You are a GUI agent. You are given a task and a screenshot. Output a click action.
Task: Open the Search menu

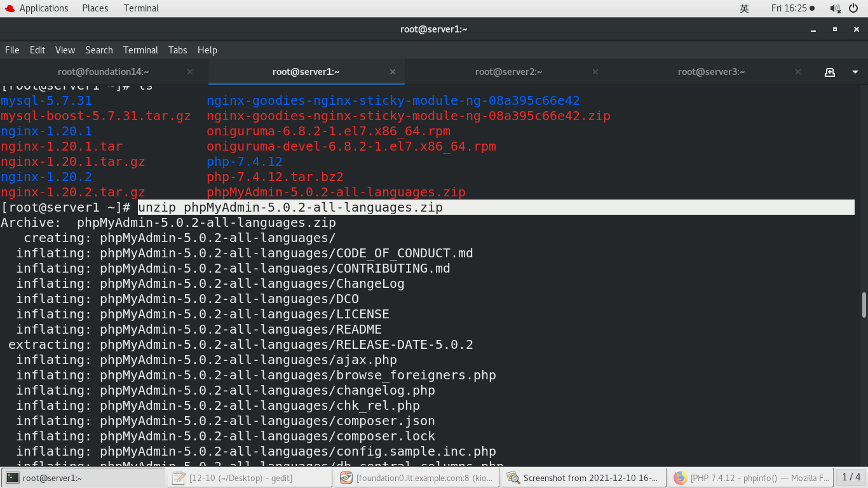tap(99, 50)
